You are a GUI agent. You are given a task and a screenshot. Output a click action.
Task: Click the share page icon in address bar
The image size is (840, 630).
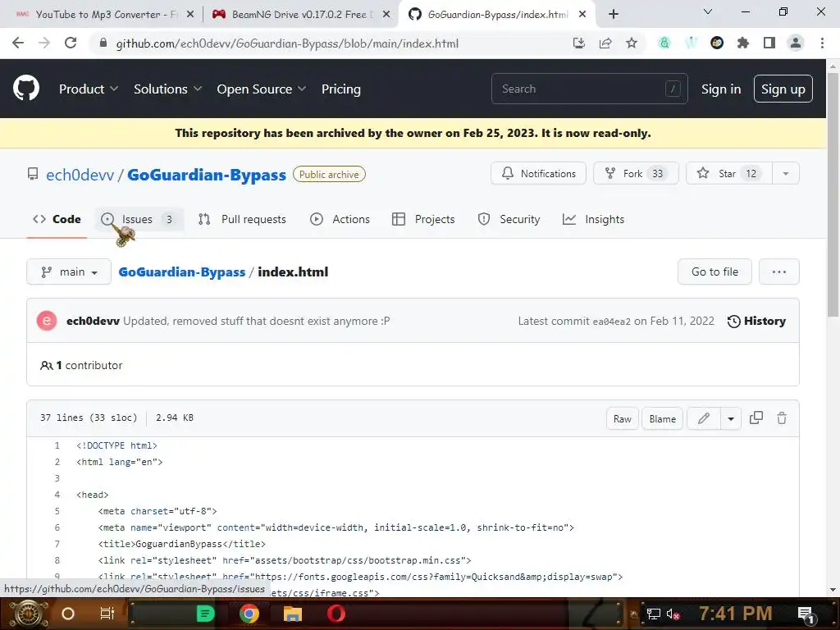[605, 43]
